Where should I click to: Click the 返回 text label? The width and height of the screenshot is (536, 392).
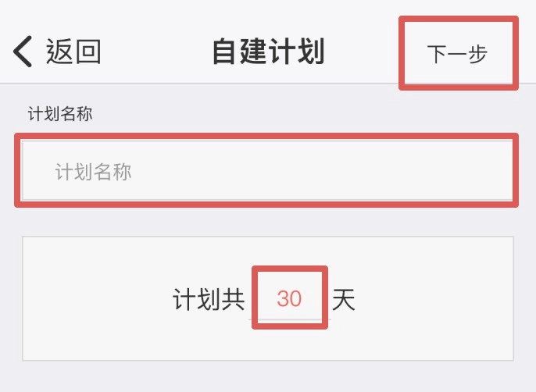point(73,52)
